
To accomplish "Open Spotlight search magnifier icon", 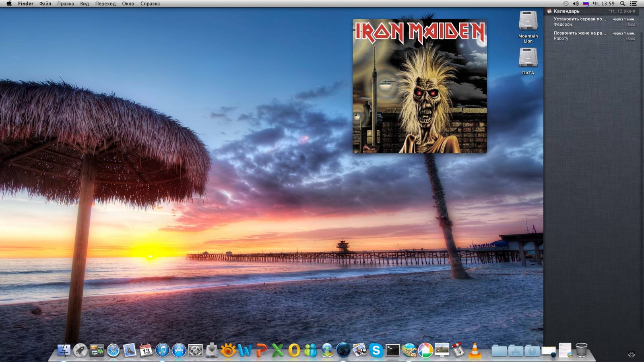I will tap(623, 4).
